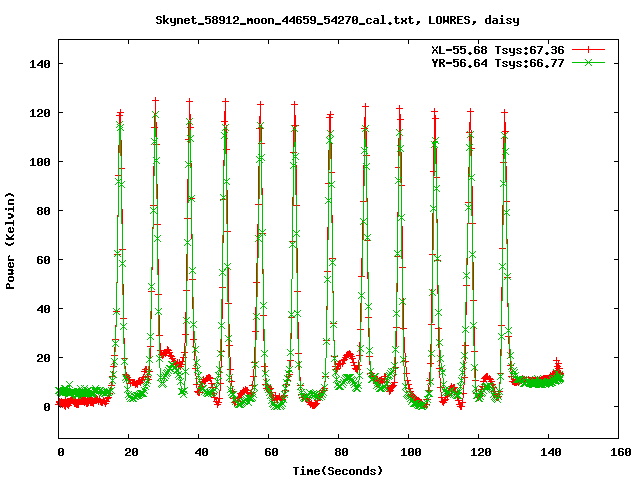Select the legend entry XL-55.68 Tsys:67.36
Viewport: 640px width, 480px height.
498,50
